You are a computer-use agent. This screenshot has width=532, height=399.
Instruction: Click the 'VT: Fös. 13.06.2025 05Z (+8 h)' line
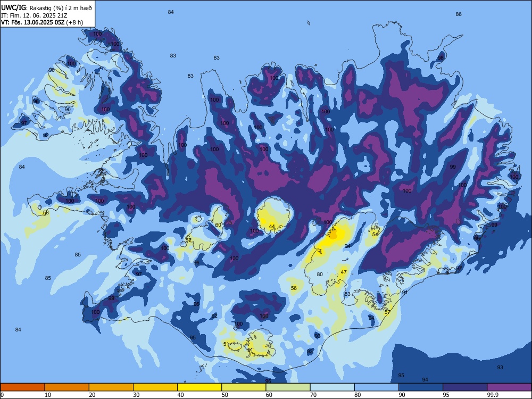[41, 22]
